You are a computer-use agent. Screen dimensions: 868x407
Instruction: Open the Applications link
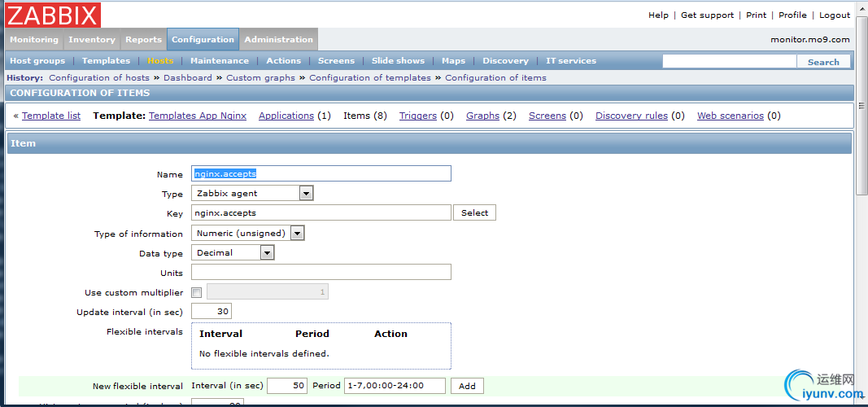286,116
